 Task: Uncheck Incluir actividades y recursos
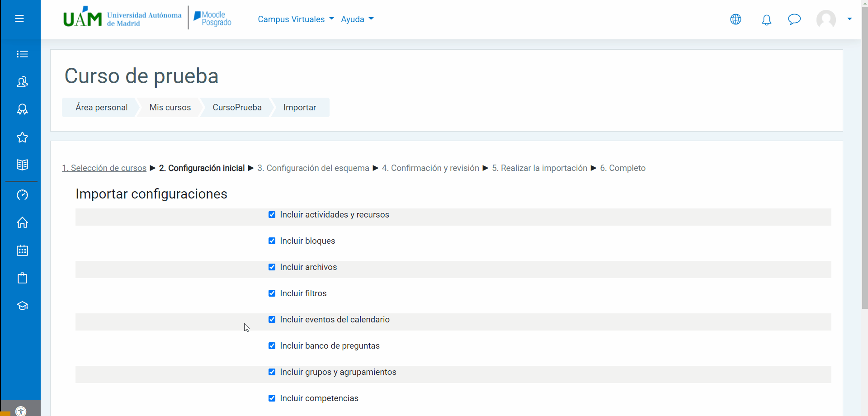272,215
